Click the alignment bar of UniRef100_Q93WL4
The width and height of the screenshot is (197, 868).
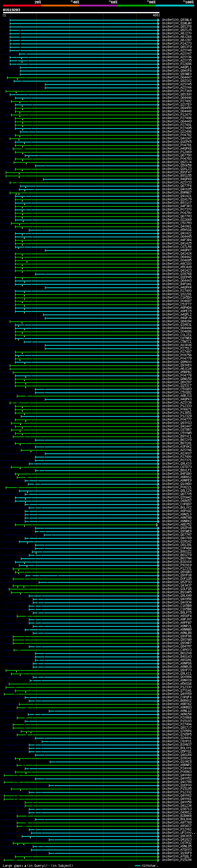84,20
